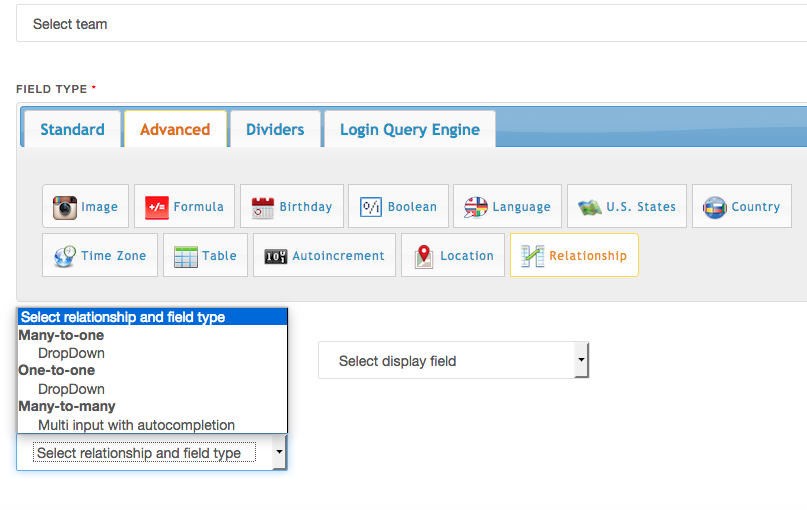
Task: Click the Formula button label
Action: coord(199,207)
